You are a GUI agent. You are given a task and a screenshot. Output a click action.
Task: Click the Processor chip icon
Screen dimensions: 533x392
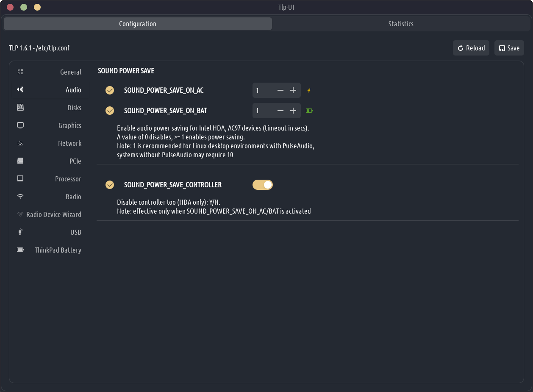pyautogui.click(x=20, y=179)
